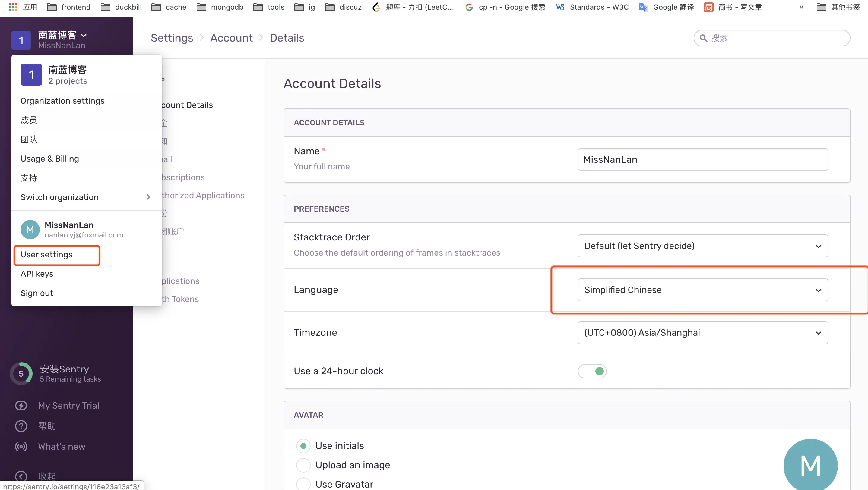Image resolution: width=868 pixels, height=490 pixels.
Task: Click the MissNanLan user avatar in dropdown
Action: [30, 230]
